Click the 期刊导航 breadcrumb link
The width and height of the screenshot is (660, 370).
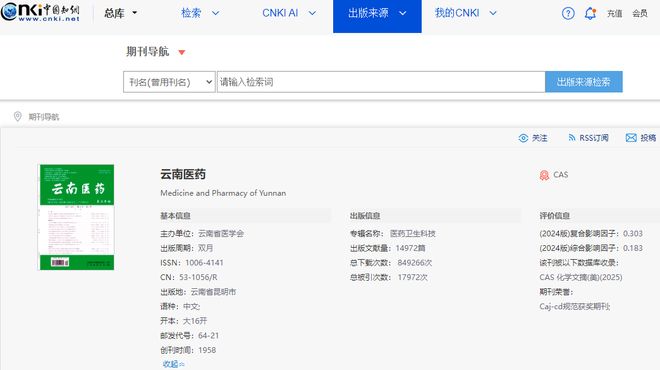[44, 117]
